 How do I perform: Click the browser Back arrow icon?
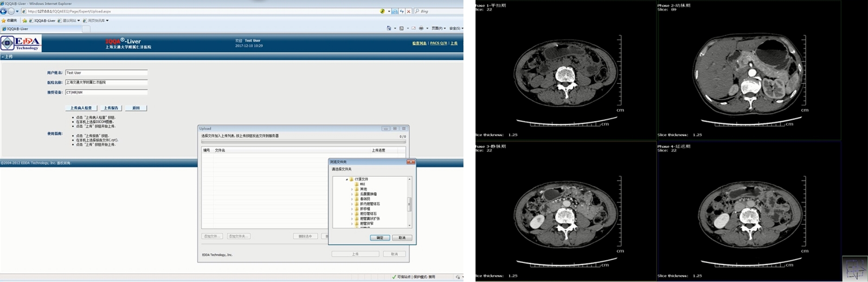coord(4,11)
